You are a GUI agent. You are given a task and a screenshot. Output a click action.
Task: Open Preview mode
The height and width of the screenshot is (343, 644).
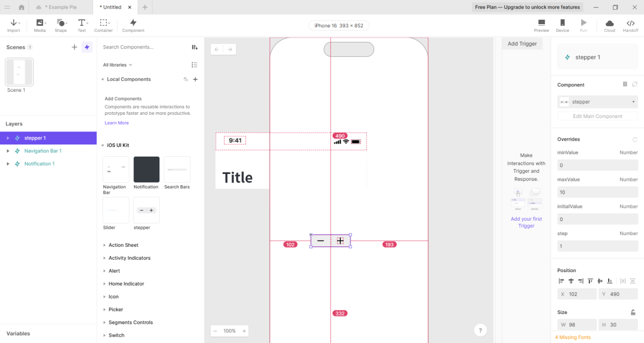tap(541, 25)
